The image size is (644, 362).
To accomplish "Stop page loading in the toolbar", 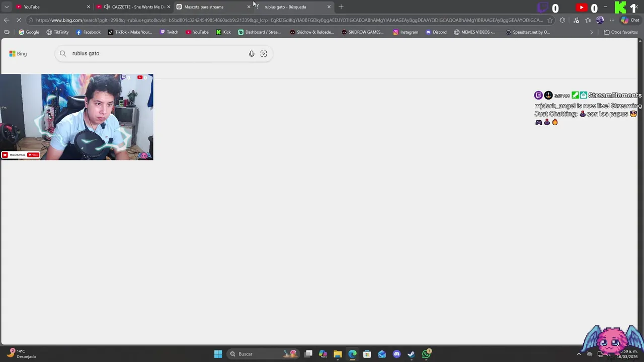I will click(18, 20).
